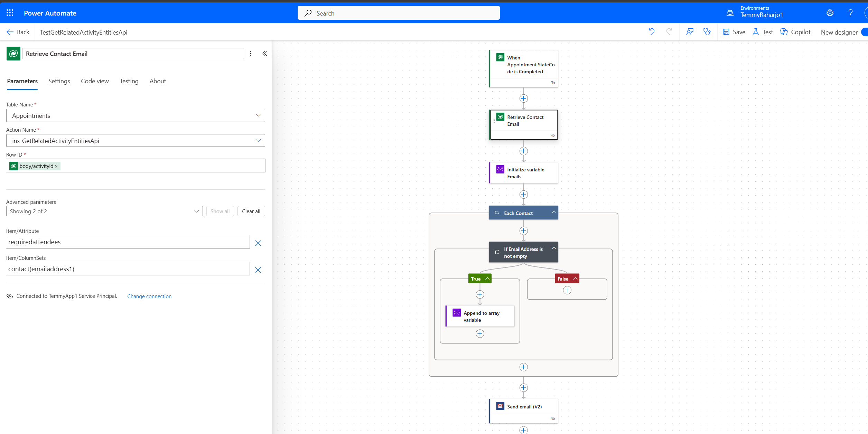
Task: Click the flow name TestGetRelatedActivityEntitiesApi
Action: click(x=84, y=32)
